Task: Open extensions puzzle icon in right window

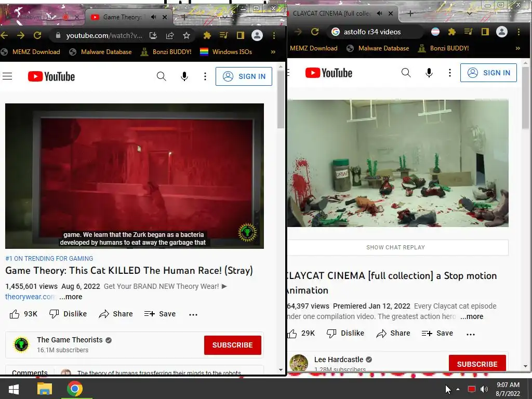Action: click(x=451, y=32)
